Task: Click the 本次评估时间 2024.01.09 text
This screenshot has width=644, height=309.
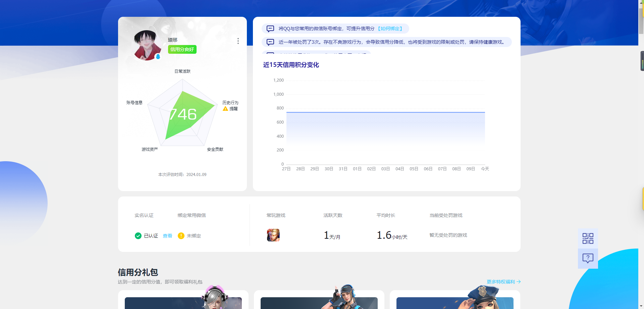Action: point(182,175)
